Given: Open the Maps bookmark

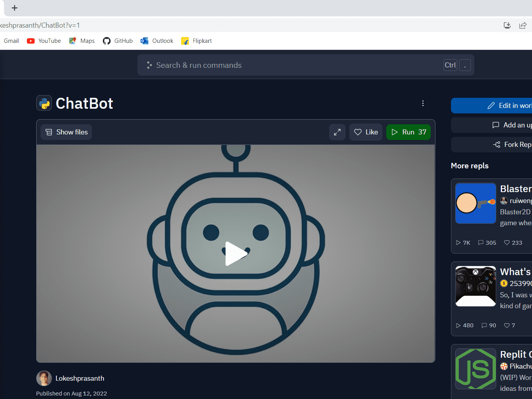Looking at the screenshot, I should (x=82, y=41).
